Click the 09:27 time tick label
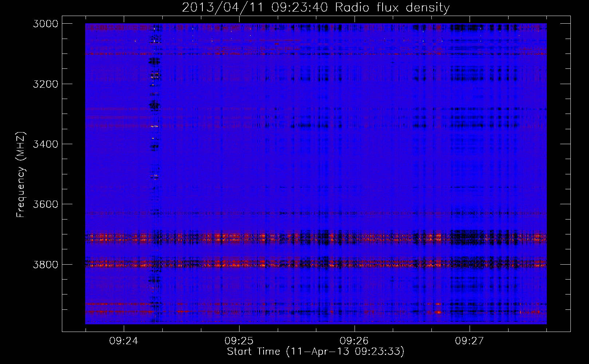 tap(470, 341)
